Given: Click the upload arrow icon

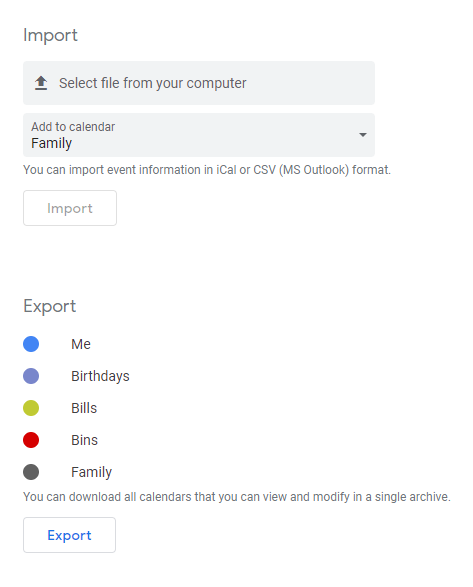Looking at the screenshot, I should click(x=41, y=83).
